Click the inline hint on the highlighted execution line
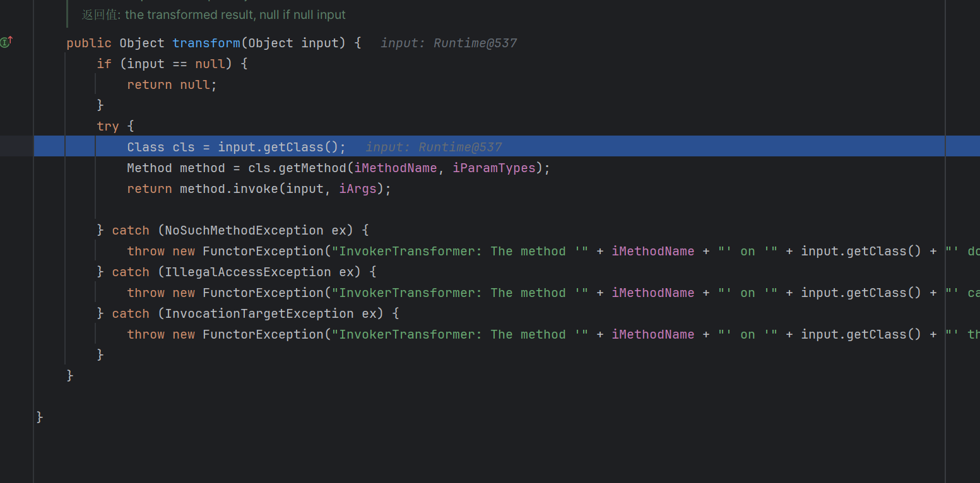This screenshot has width=980, height=483. (434, 147)
